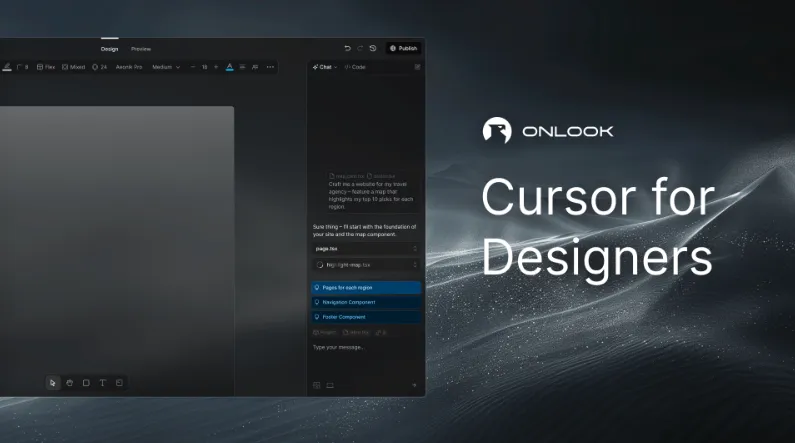The width and height of the screenshot is (795, 443).
Task: Click the Onlook raven logo
Action: 497,131
